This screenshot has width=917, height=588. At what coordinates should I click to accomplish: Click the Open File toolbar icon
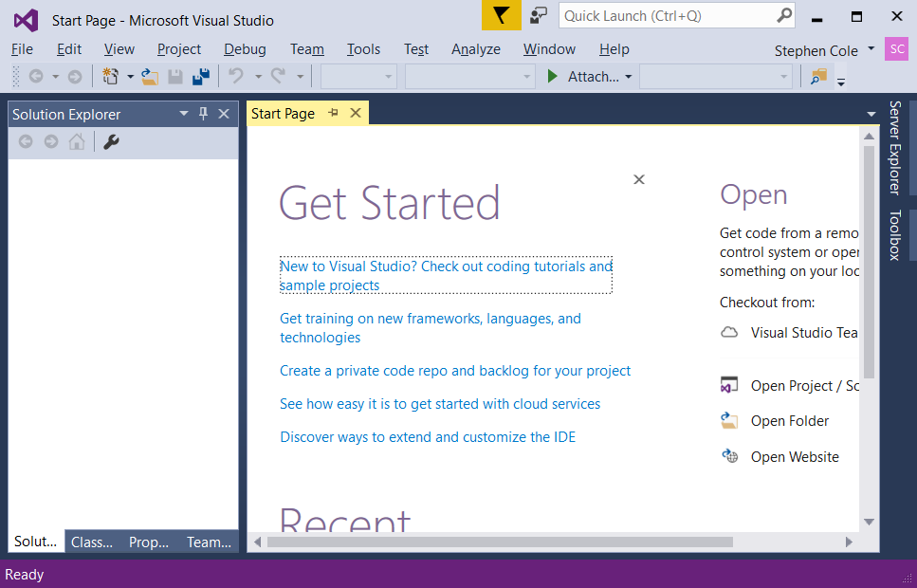coord(150,77)
